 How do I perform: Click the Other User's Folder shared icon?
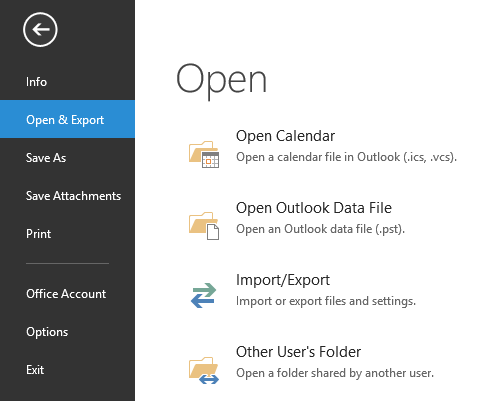(204, 370)
